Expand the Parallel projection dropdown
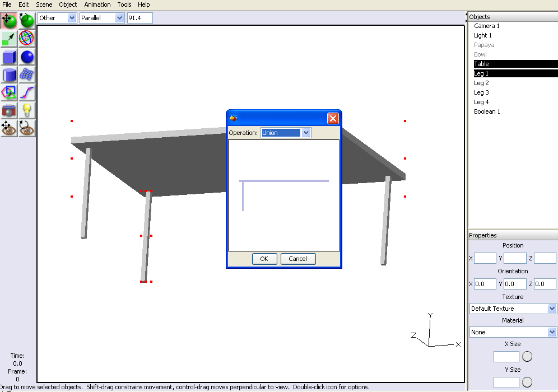The height and width of the screenshot is (392, 558). click(102, 18)
